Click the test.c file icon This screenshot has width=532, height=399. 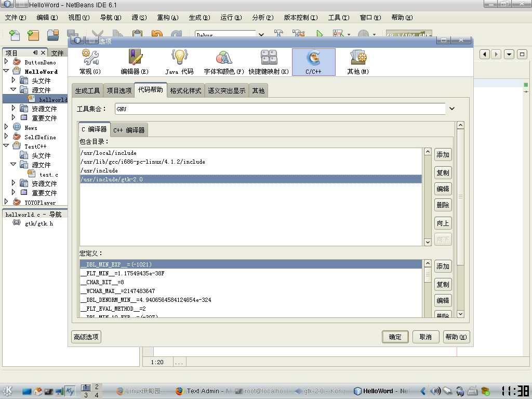pyautogui.click(x=32, y=174)
